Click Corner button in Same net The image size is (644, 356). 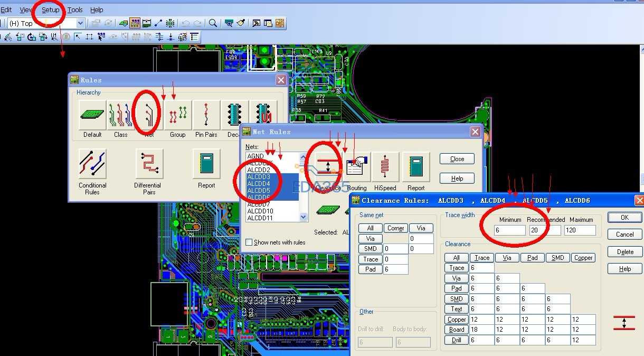pyautogui.click(x=395, y=228)
